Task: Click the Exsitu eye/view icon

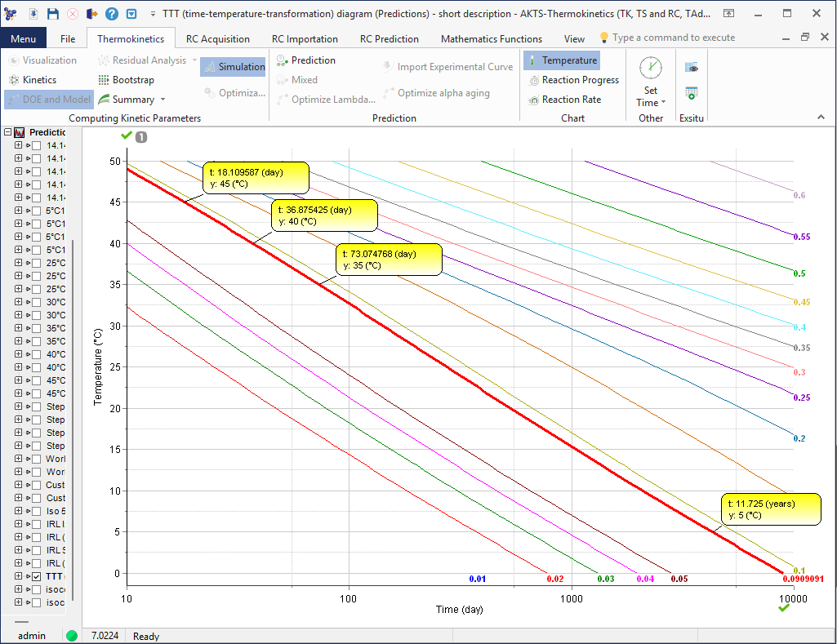Action: tap(692, 68)
